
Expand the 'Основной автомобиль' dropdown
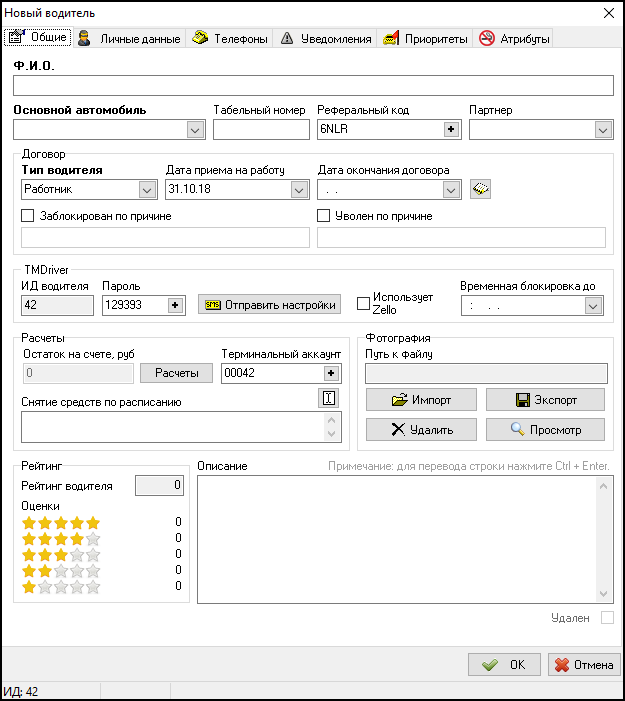[x=194, y=129]
